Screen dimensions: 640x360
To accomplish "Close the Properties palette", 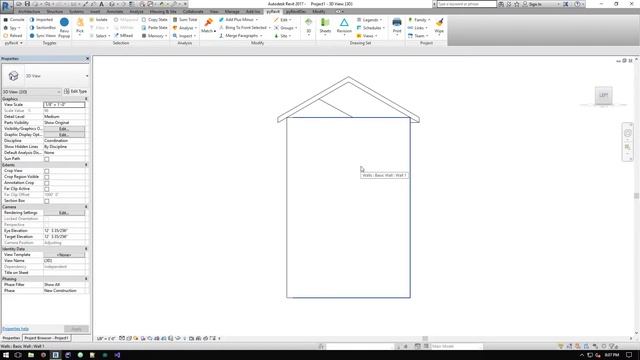I will [x=87, y=59].
